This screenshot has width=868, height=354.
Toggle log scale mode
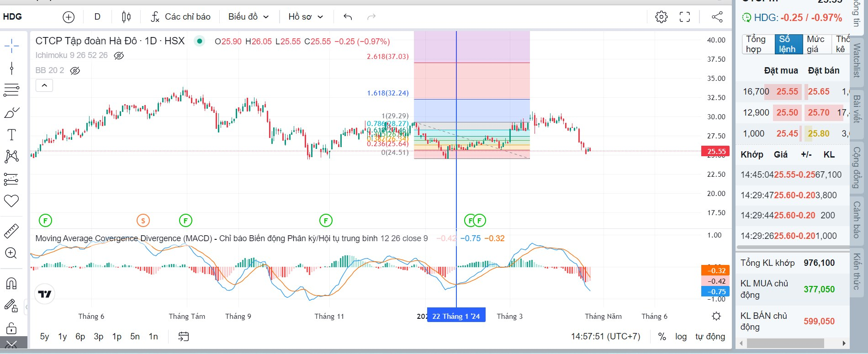(x=681, y=337)
